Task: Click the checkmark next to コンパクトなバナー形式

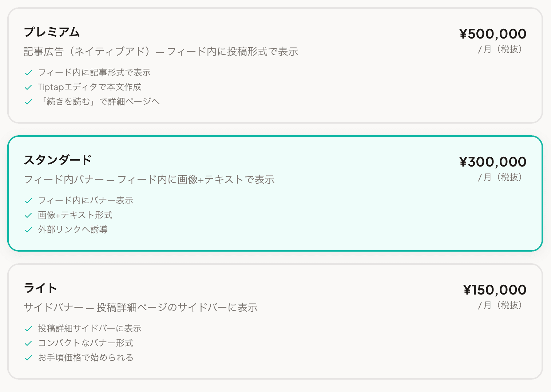Action: [x=28, y=344]
